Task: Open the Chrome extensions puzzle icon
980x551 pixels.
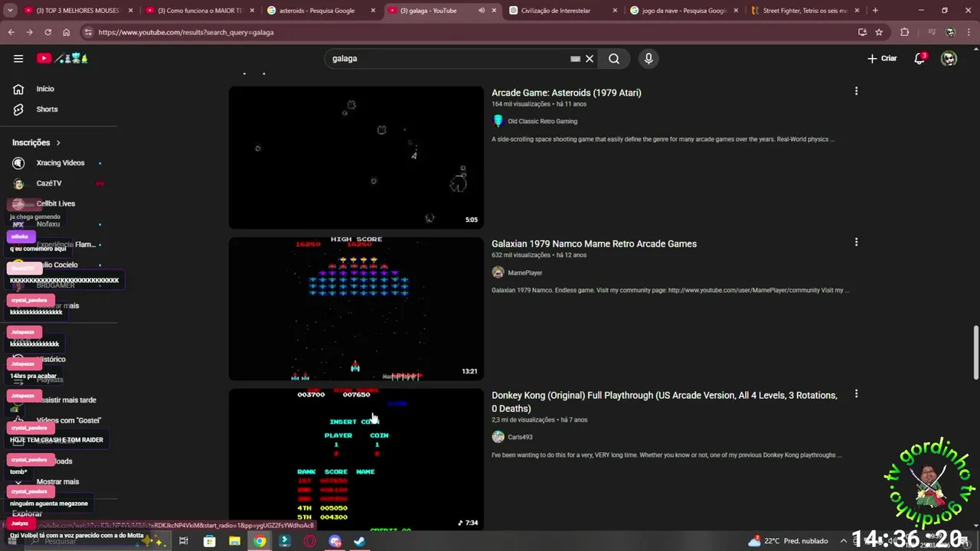Action: (905, 32)
